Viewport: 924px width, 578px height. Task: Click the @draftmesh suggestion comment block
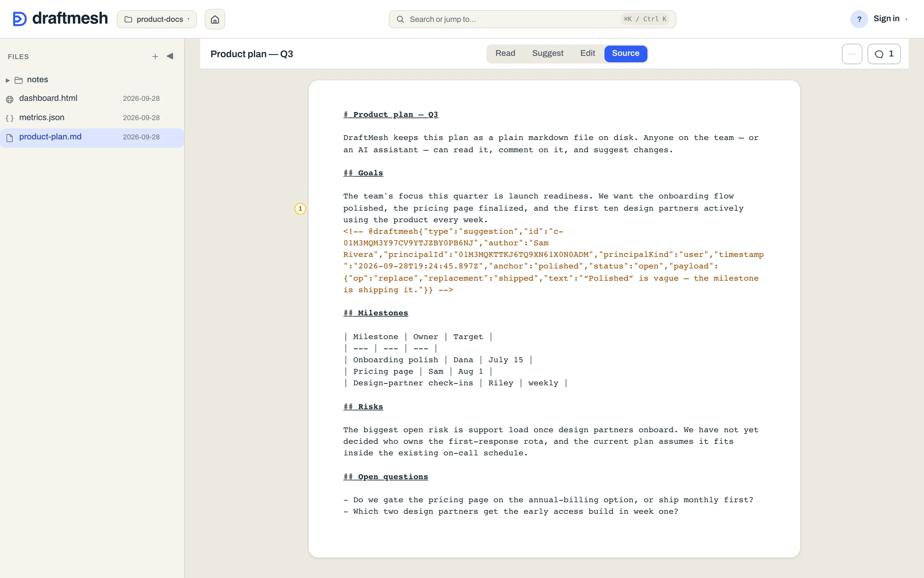553,260
